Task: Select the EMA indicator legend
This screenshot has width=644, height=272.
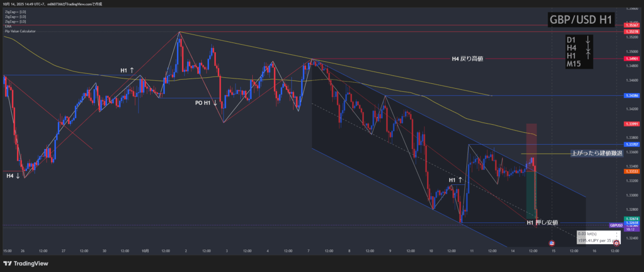Action: click(x=8, y=26)
